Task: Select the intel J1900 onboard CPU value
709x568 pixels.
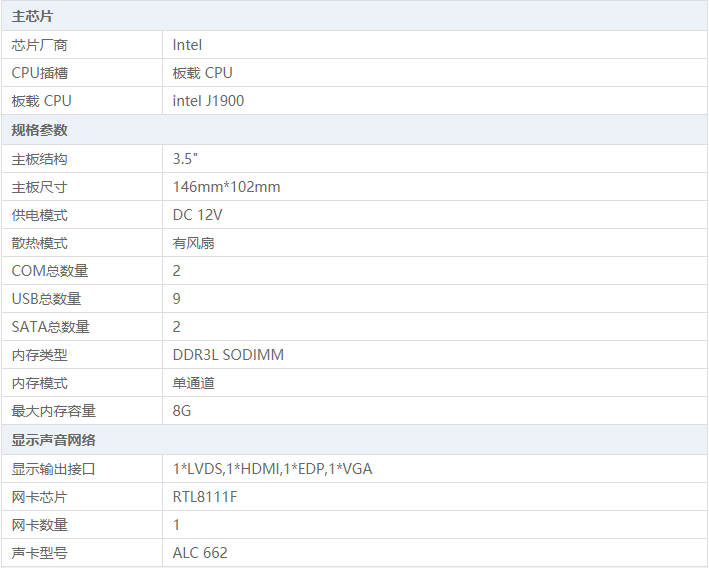Action: (x=208, y=101)
